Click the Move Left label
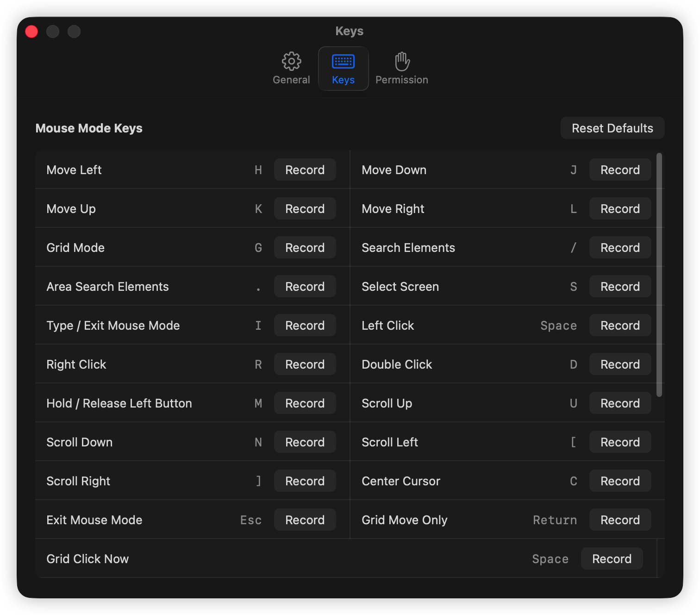Viewport: 700px width, 615px height. 74,170
